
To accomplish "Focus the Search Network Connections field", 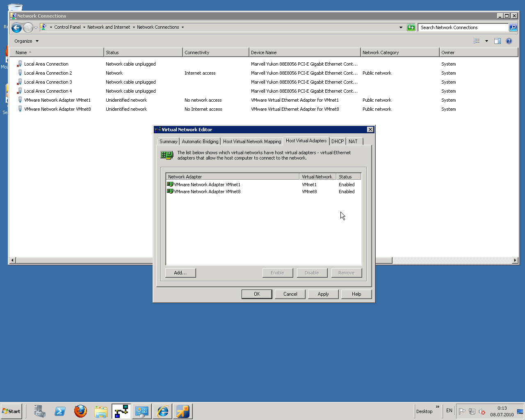I will [463, 27].
